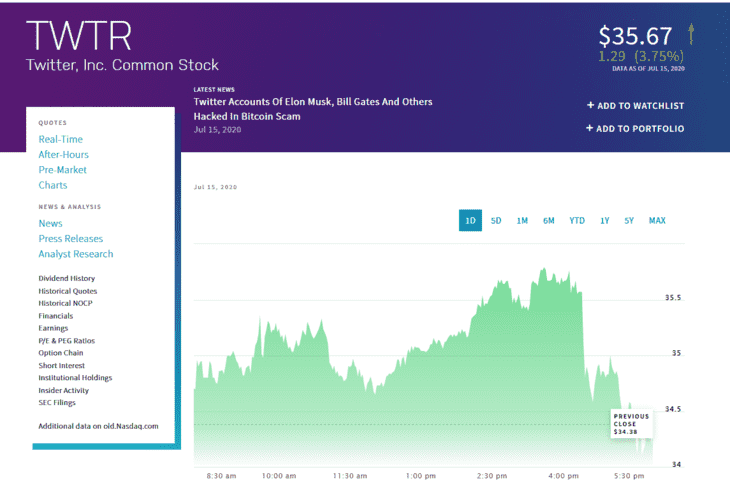
Task: Add TWTR to watchlist
Action: [x=635, y=106]
